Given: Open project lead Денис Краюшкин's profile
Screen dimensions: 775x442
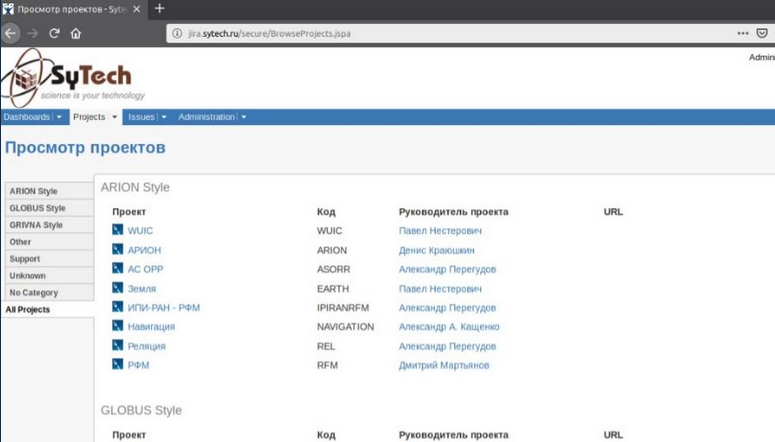Looking at the screenshot, I should (436, 250).
